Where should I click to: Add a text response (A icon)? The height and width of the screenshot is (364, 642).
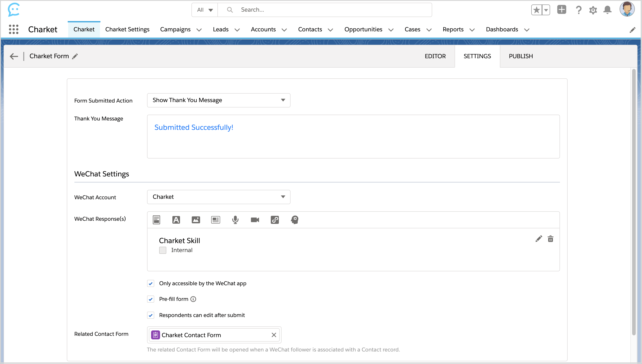[176, 220]
